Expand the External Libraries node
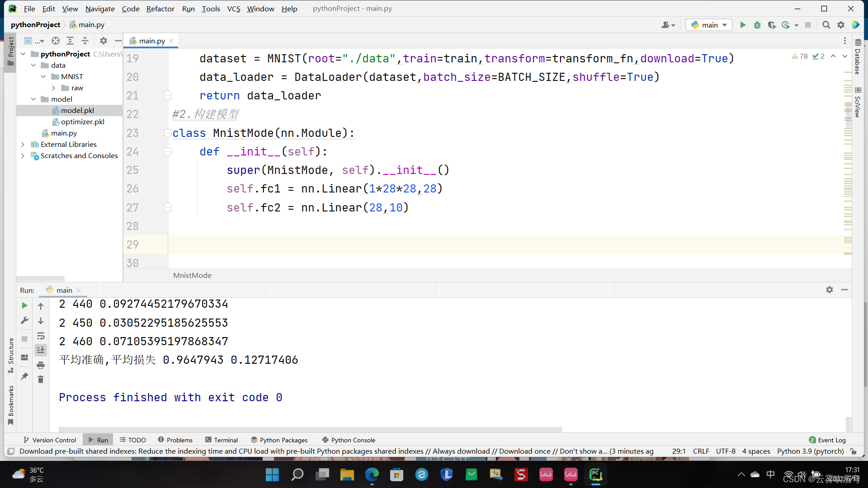This screenshot has width=868, height=488. [23, 145]
